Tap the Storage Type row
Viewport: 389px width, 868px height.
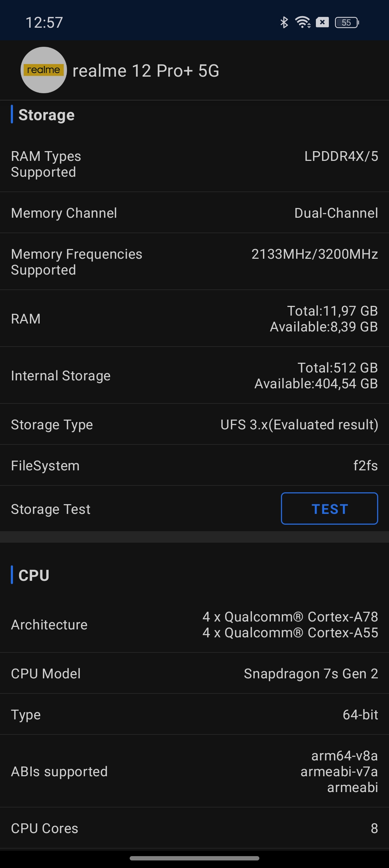[194, 425]
